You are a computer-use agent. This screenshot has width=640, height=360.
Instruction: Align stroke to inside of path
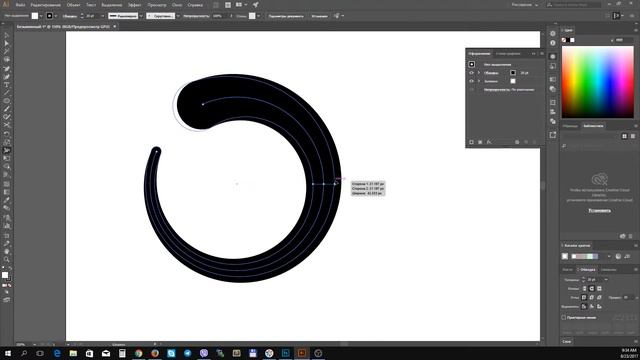click(x=591, y=306)
